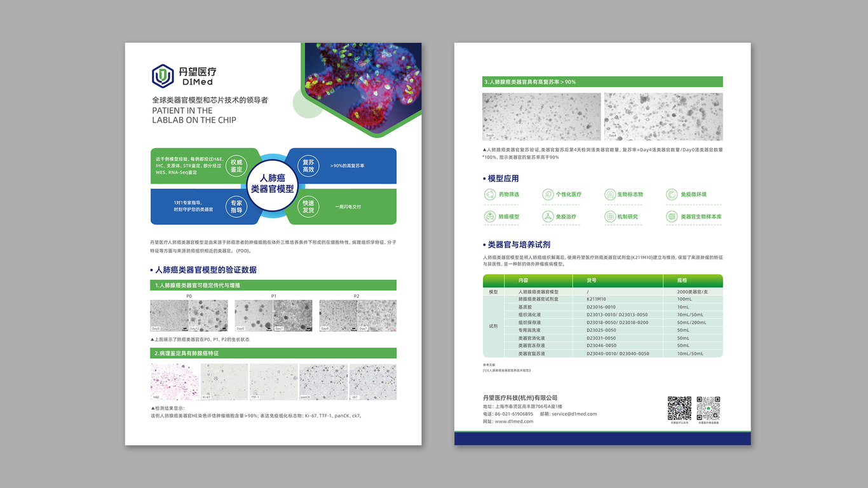Click the 专家指导 circle badge
This screenshot has width=868, height=488.
pos(236,207)
